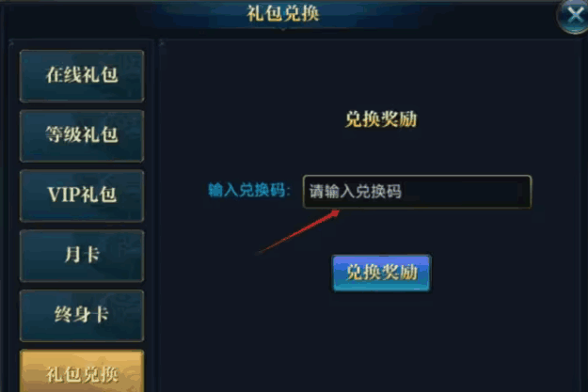The height and width of the screenshot is (392, 588).
Task: Open the monthly card section
Action: point(82,256)
